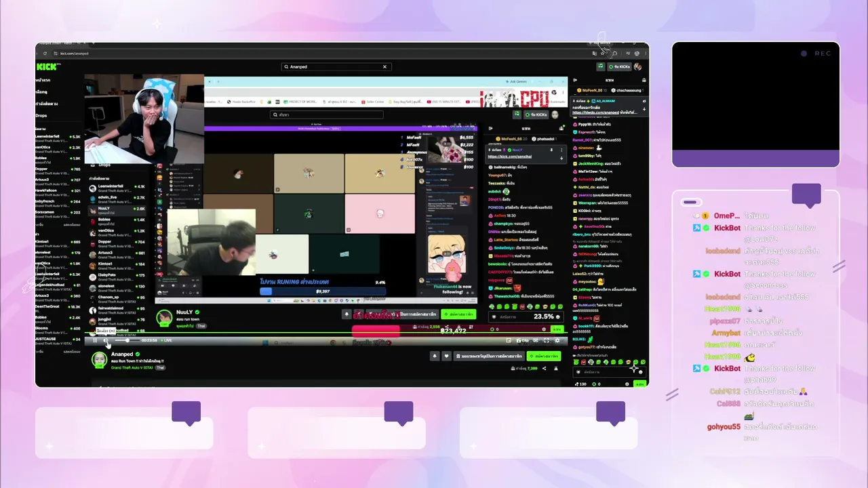Click the รับ KICKs button beside account avatar
The image size is (868, 488).
619,66
